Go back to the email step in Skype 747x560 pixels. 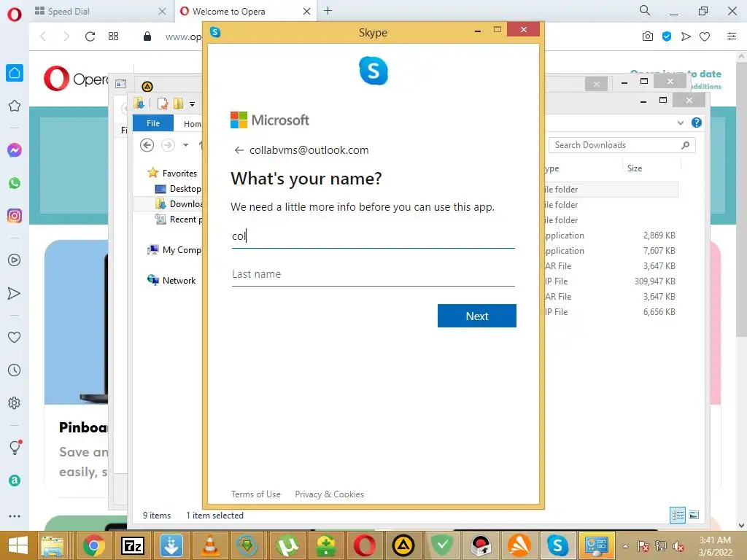click(239, 150)
